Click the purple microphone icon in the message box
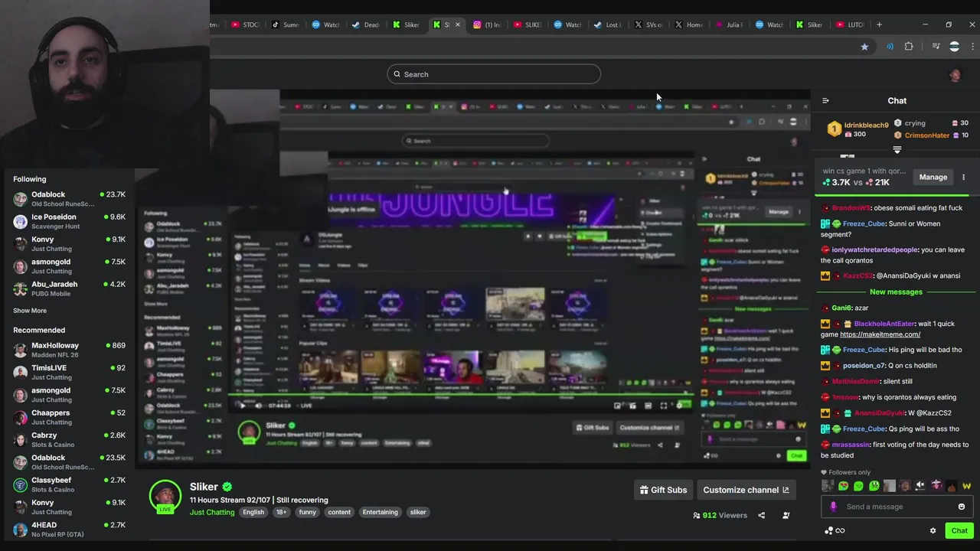980x551 pixels. tap(834, 507)
